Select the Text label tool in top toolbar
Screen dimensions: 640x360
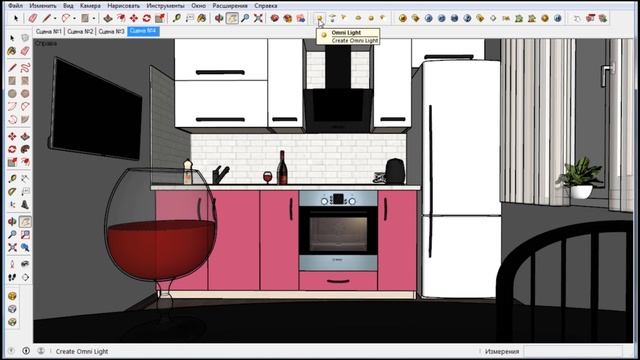[189, 18]
